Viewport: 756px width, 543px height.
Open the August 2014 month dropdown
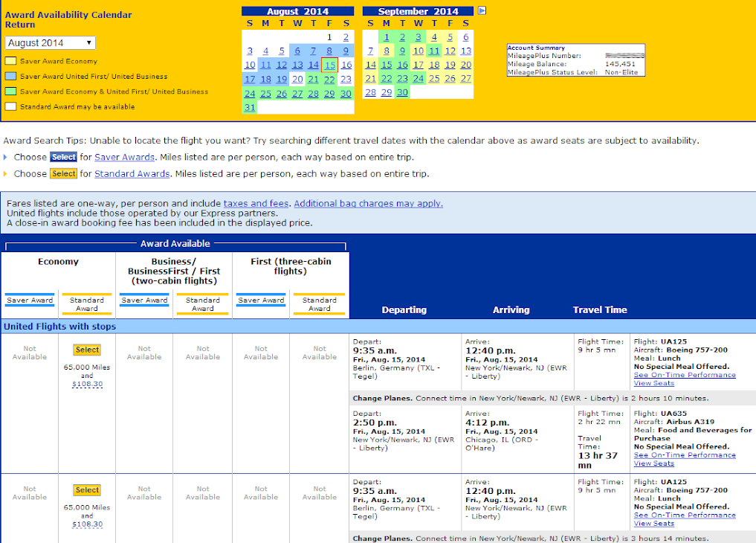[50, 43]
